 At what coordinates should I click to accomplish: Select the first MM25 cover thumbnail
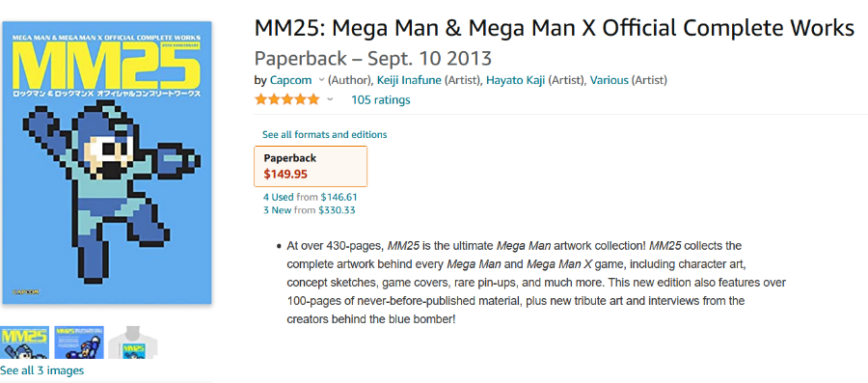click(25, 342)
